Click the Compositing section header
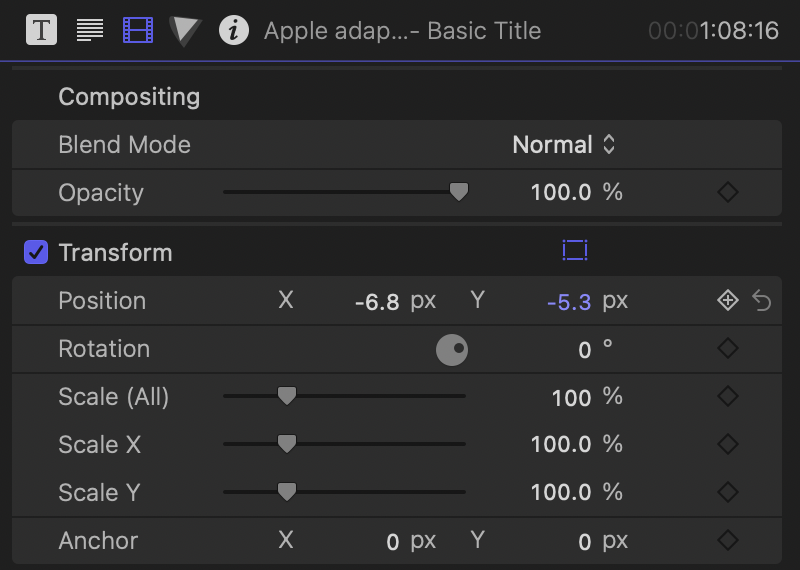 pos(129,97)
